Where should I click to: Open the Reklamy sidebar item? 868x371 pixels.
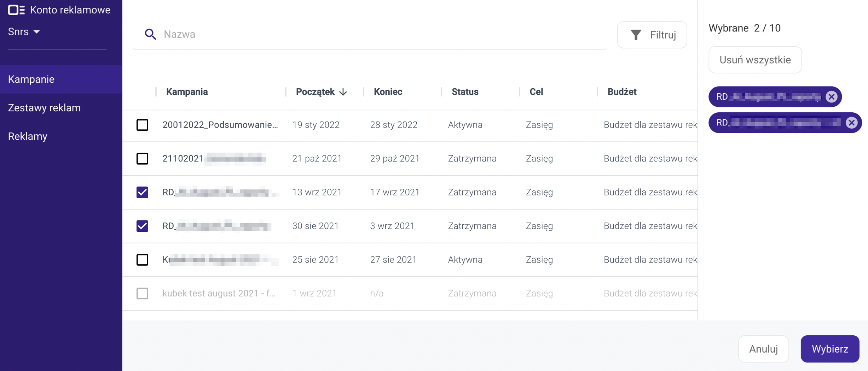tap(28, 136)
